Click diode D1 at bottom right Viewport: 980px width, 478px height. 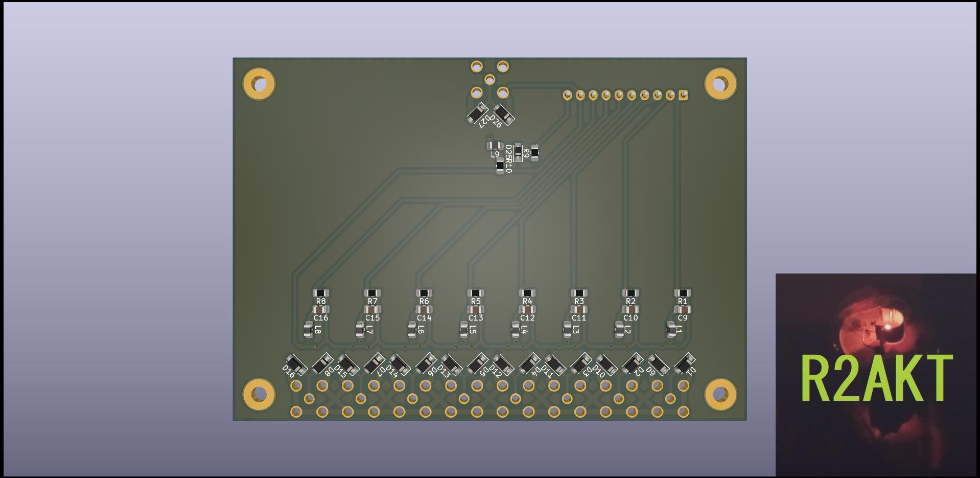[x=684, y=363]
